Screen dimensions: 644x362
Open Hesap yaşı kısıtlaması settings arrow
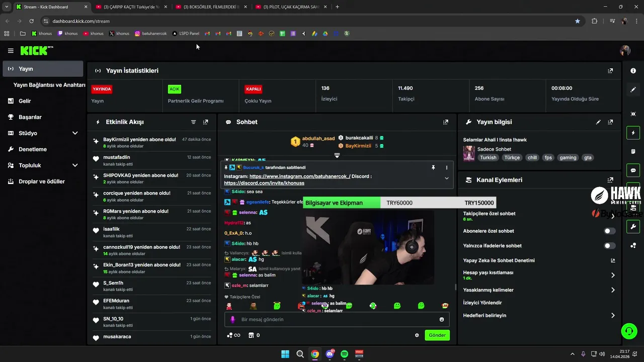point(613,275)
